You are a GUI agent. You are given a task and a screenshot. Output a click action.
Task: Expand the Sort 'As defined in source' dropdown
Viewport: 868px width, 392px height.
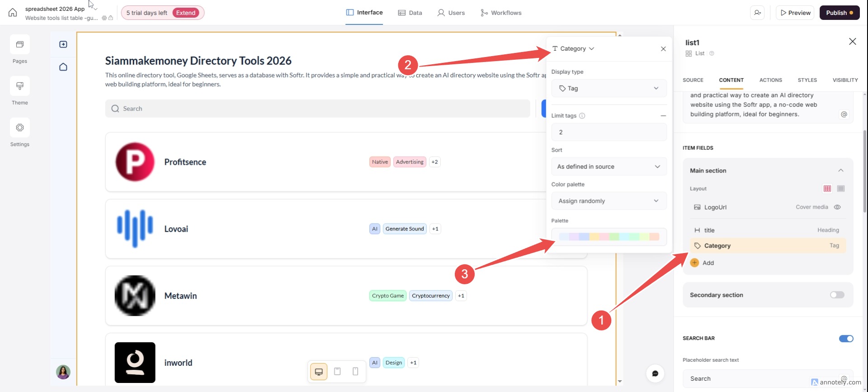click(609, 167)
